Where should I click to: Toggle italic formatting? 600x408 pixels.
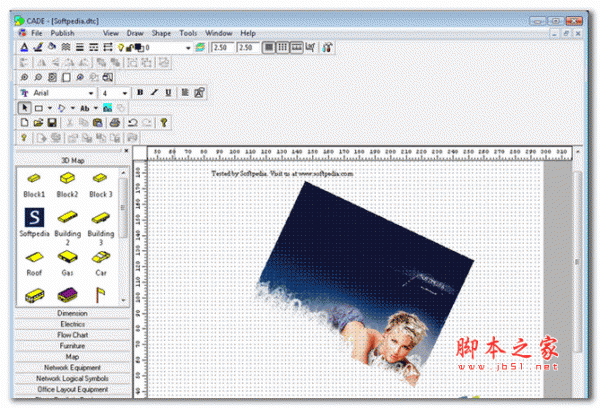coord(154,93)
